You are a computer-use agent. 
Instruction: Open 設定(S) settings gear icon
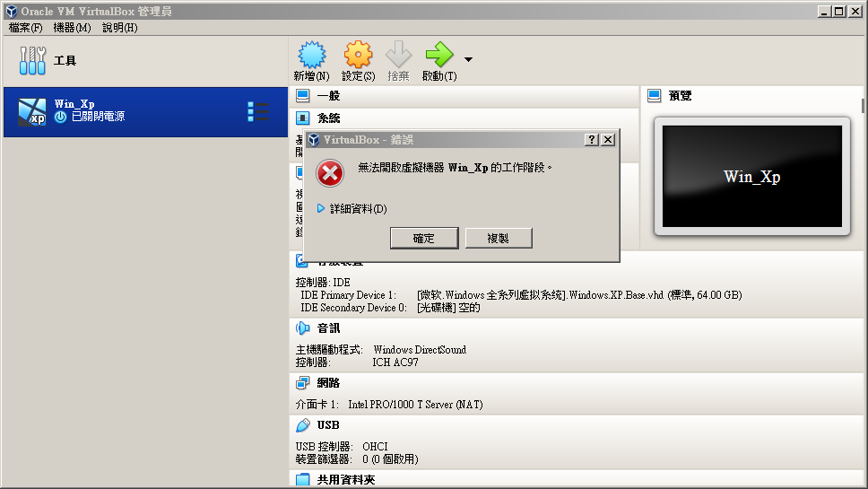click(358, 54)
